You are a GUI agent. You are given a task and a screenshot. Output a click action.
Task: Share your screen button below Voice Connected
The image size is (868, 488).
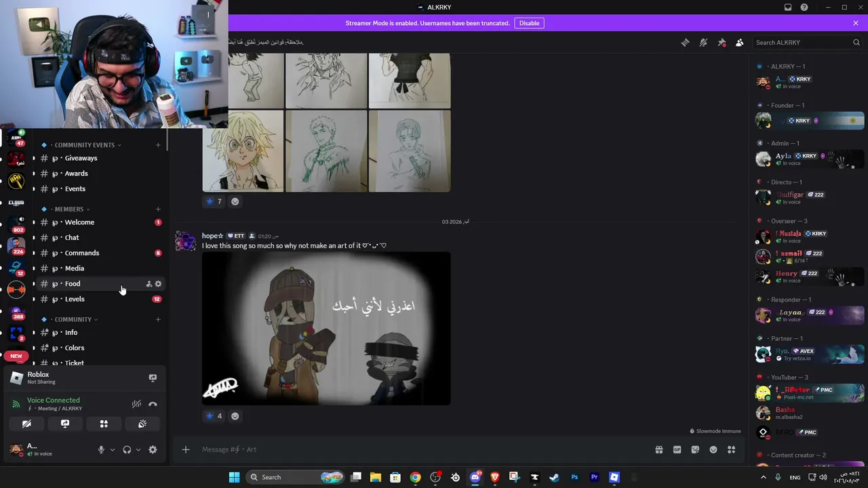coord(65,424)
